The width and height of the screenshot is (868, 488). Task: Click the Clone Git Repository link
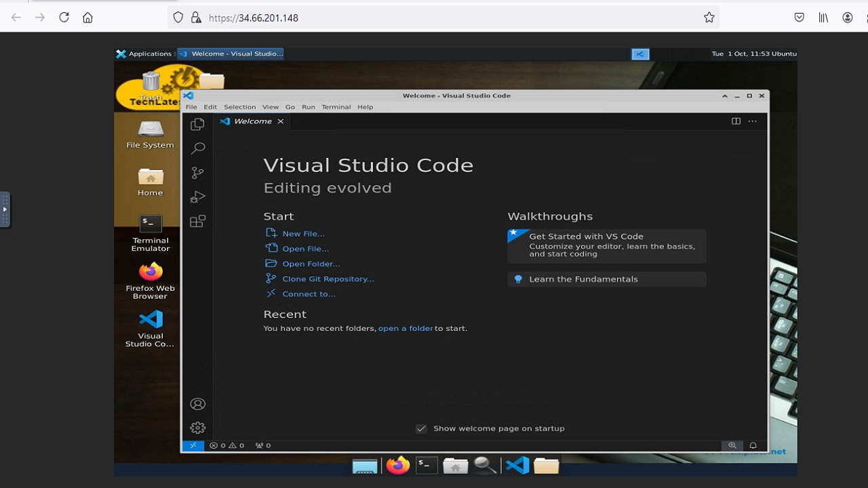coord(328,279)
